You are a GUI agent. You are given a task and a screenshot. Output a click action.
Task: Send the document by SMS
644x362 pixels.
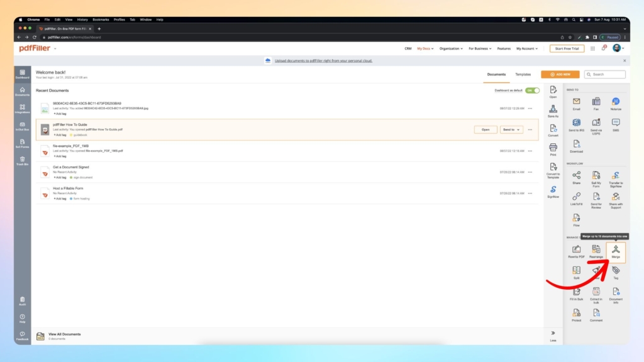tap(615, 125)
